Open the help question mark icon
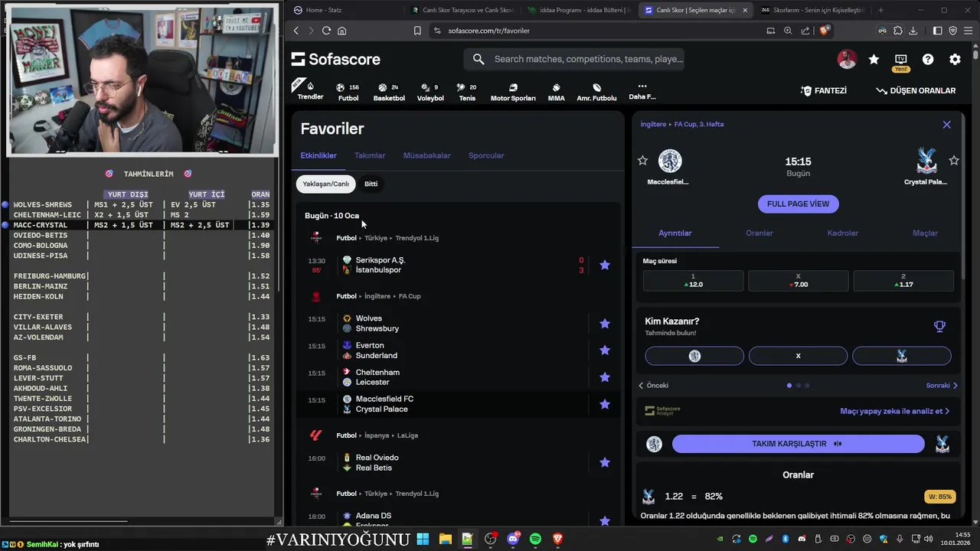Image resolution: width=980 pixels, height=551 pixels. (928, 60)
